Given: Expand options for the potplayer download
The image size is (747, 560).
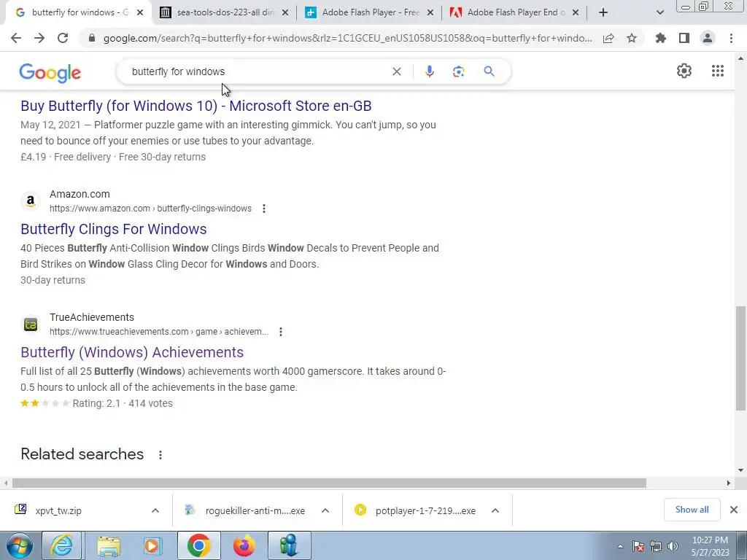Looking at the screenshot, I should [495, 510].
